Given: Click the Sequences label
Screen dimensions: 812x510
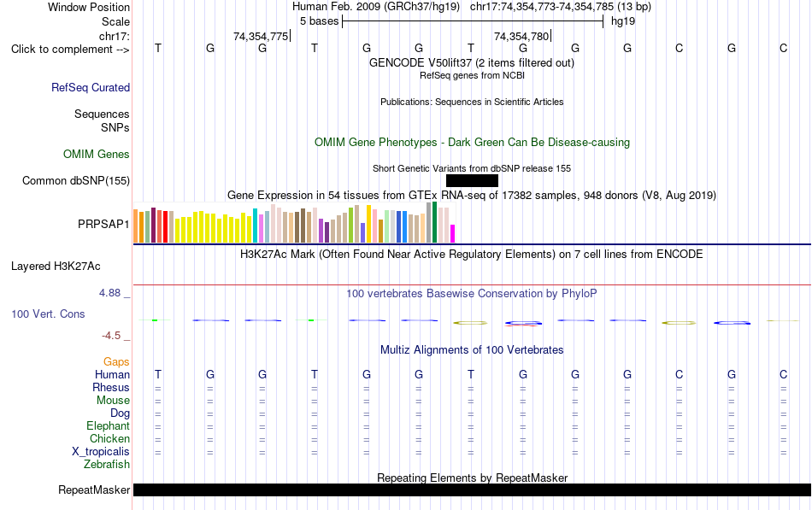Looking at the screenshot, I should 102,114.
